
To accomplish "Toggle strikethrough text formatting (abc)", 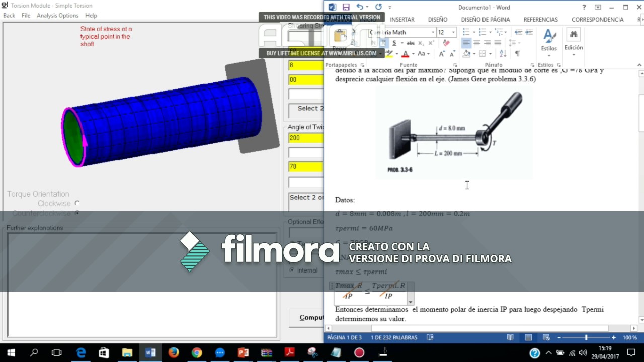I will coord(410,43).
